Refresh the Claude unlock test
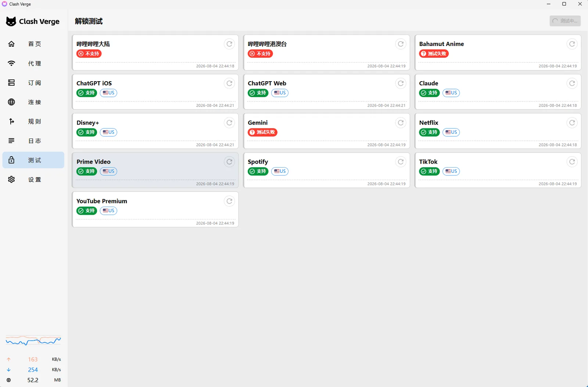The height and width of the screenshot is (387, 588). coord(572,83)
